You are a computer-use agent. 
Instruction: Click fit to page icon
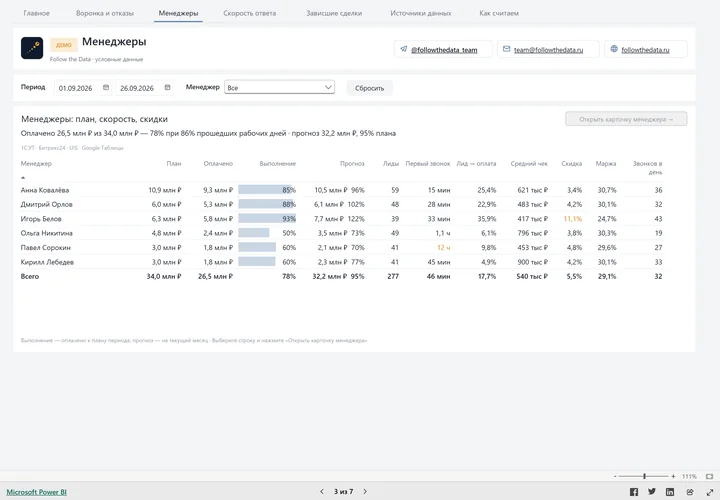709,477
